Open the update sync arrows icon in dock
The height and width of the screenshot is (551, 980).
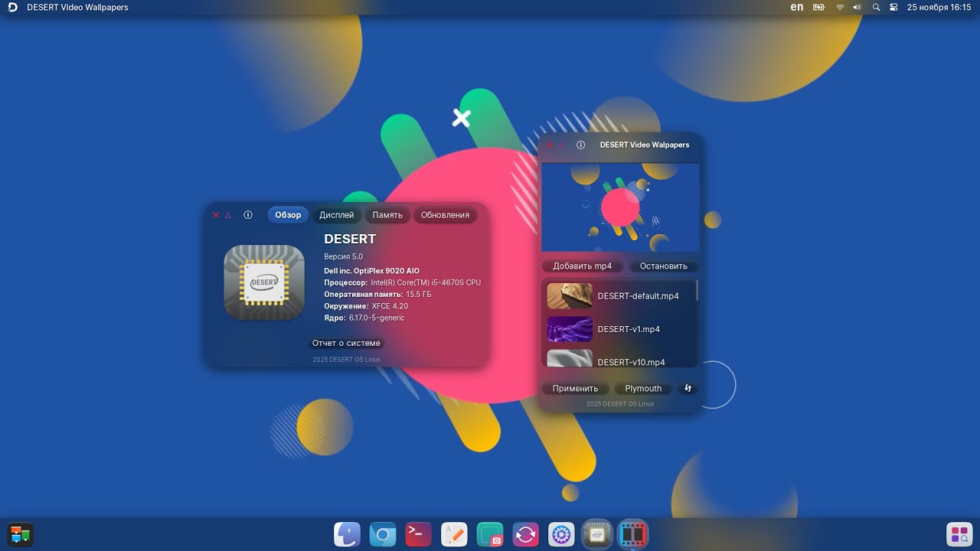[526, 535]
